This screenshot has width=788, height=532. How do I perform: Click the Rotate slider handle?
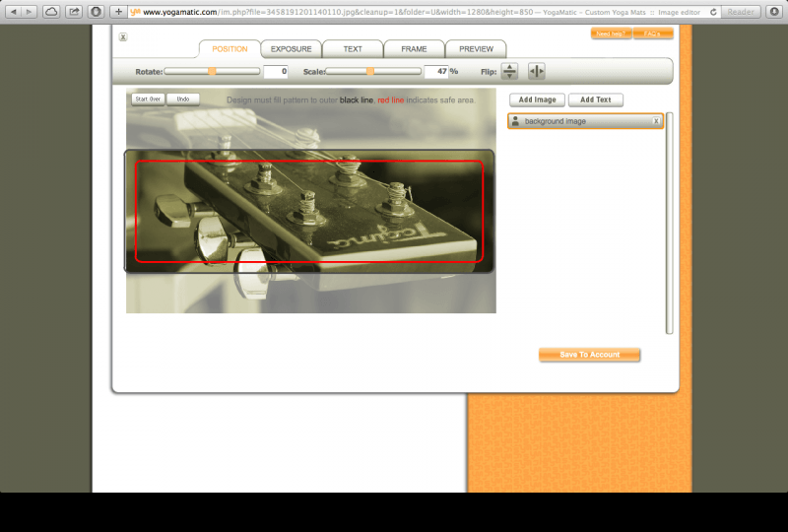pyautogui.click(x=212, y=71)
